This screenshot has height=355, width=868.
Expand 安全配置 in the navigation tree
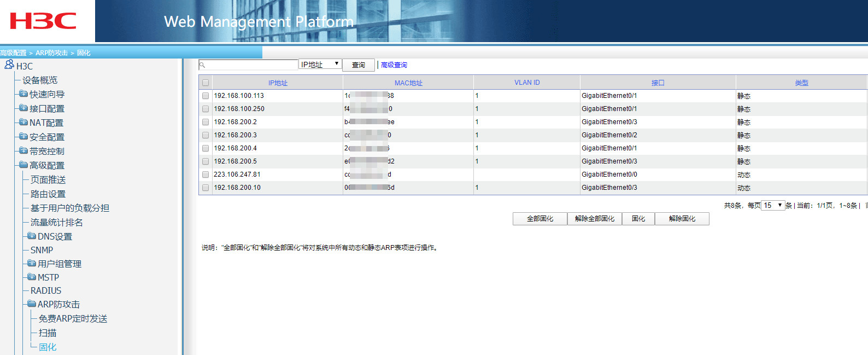47,137
